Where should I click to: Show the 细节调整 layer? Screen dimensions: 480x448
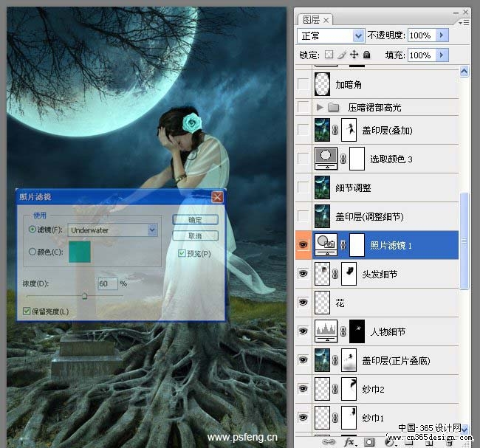click(304, 187)
